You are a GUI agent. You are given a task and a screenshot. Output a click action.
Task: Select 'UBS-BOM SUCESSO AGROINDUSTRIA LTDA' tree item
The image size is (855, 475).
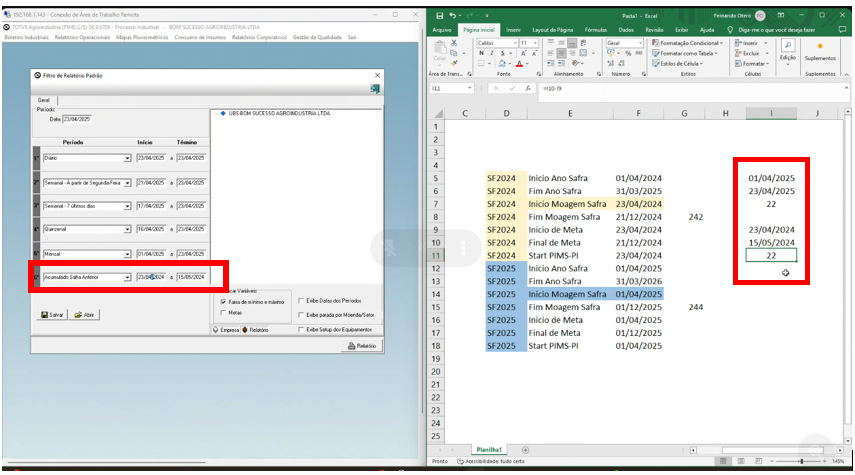pos(279,113)
